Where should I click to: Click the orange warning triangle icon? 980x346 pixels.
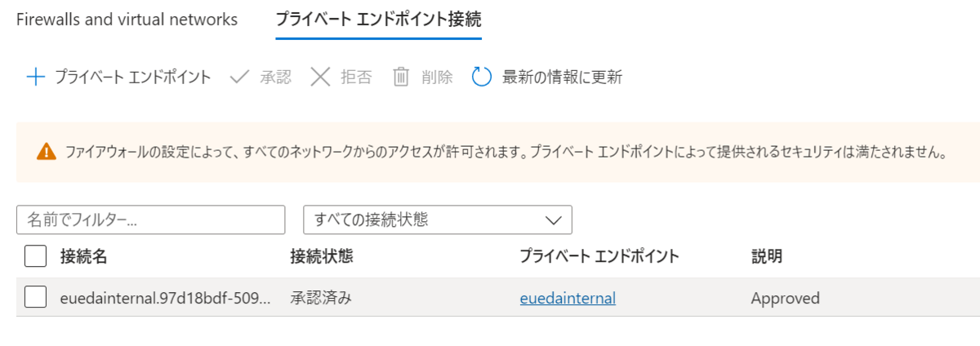pyautogui.click(x=46, y=152)
